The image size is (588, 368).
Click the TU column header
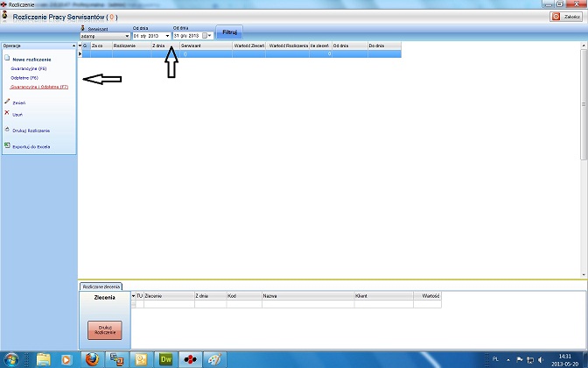139,296
